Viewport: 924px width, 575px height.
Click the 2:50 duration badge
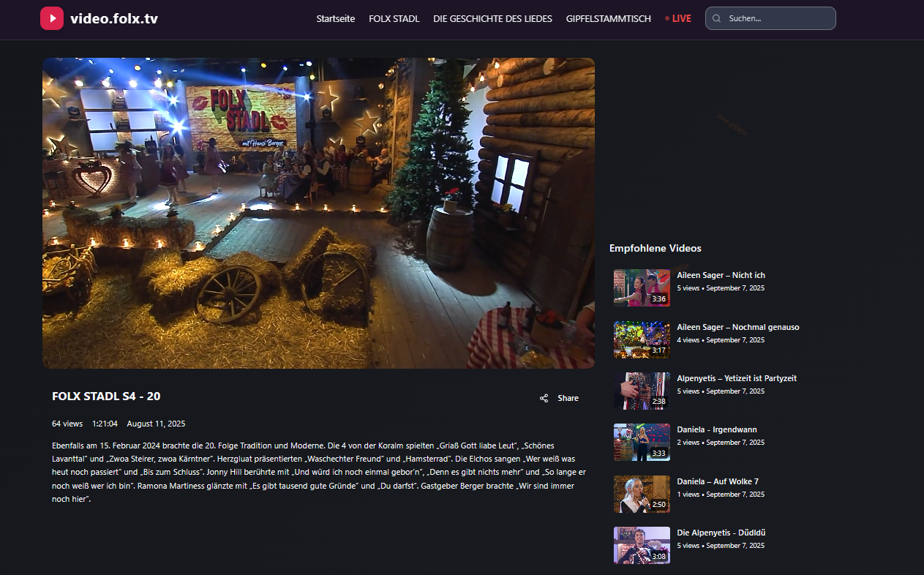click(659, 505)
